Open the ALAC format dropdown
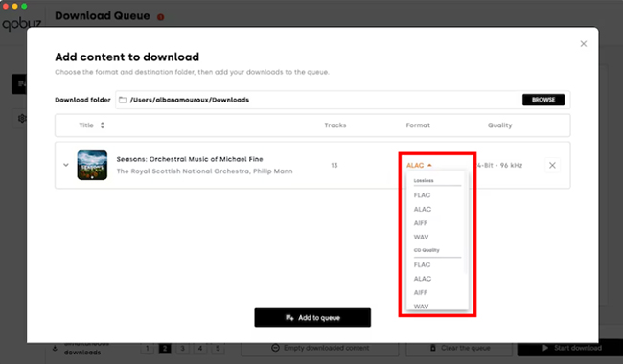This screenshot has height=364, width=623. (x=419, y=165)
